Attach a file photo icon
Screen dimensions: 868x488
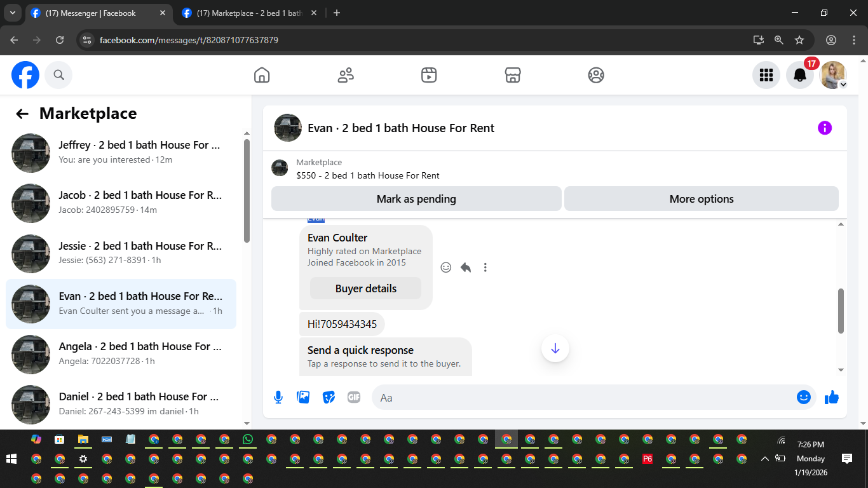click(304, 398)
